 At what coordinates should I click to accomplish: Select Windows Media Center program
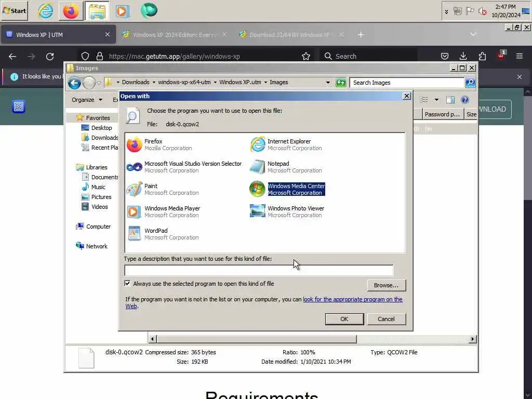coord(287,189)
